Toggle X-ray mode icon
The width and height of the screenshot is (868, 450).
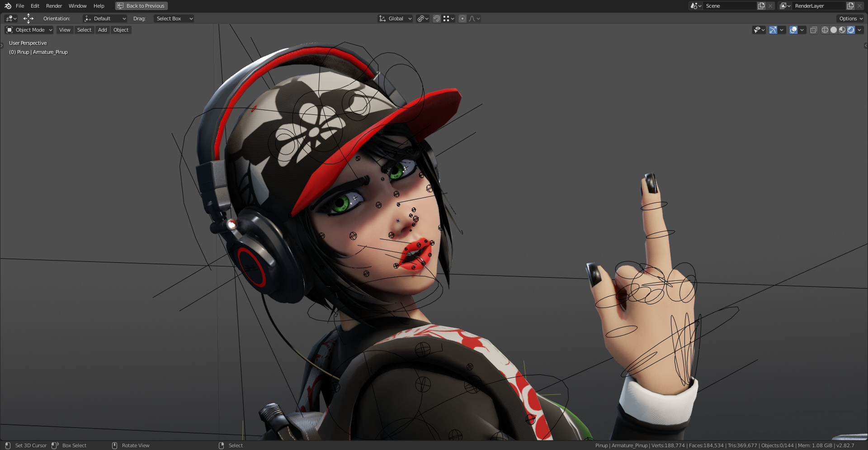tap(814, 30)
